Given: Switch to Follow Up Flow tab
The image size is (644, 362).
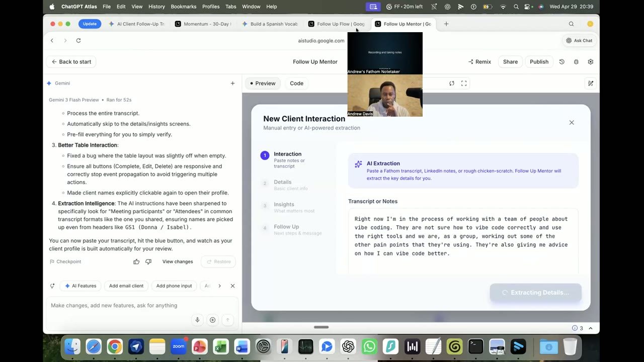Looking at the screenshot, I should (337, 24).
